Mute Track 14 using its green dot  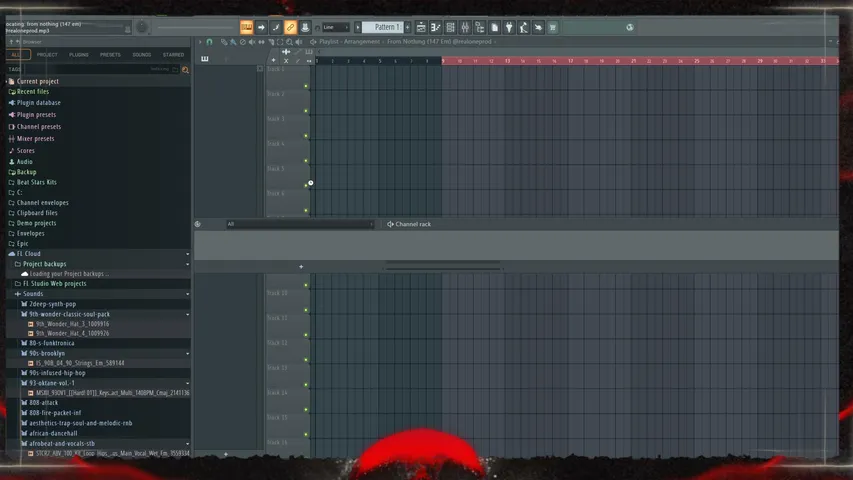[306, 409]
